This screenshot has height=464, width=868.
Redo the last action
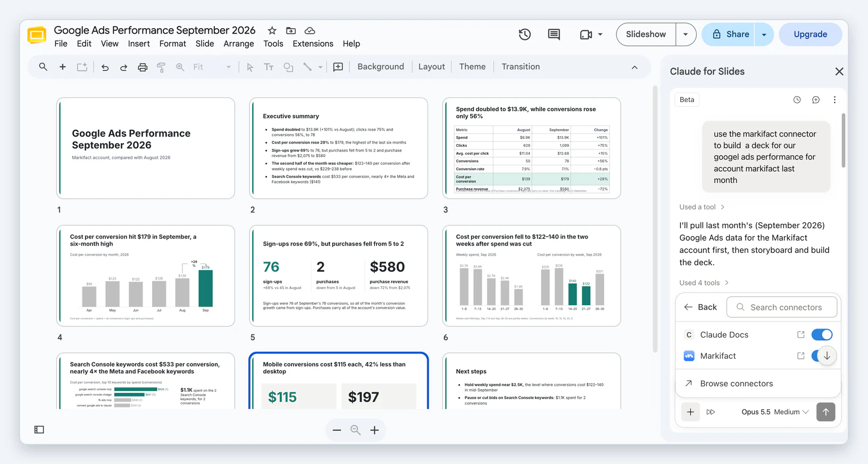(123, 68)
